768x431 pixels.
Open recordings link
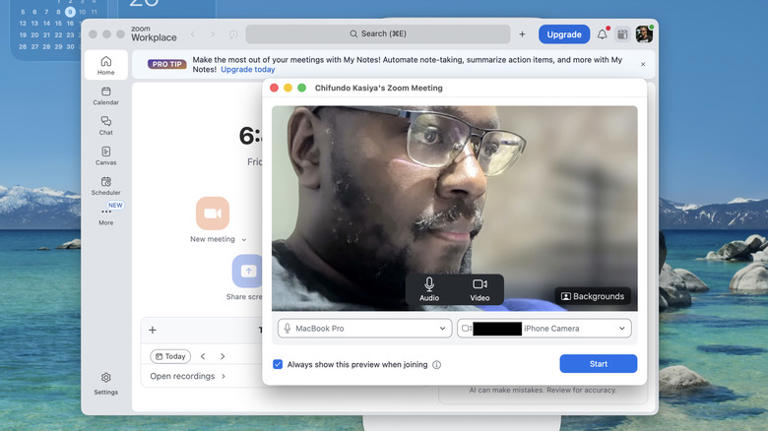point(188,376)
